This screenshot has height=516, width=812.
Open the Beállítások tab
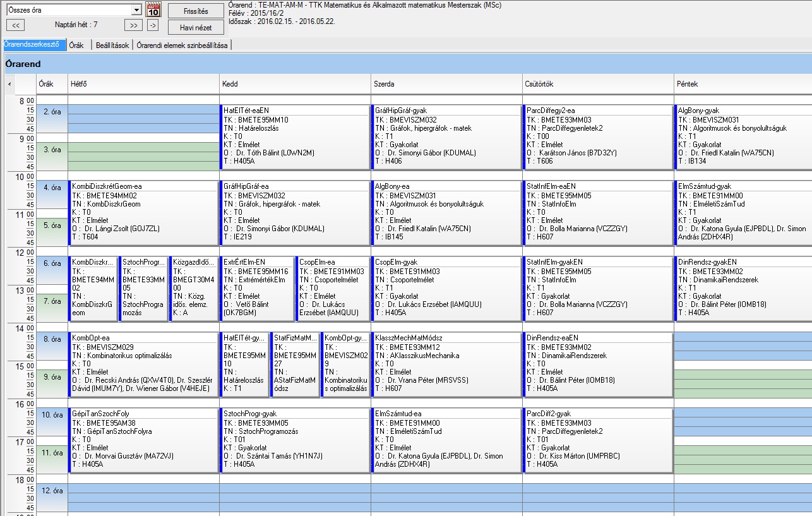111,45
